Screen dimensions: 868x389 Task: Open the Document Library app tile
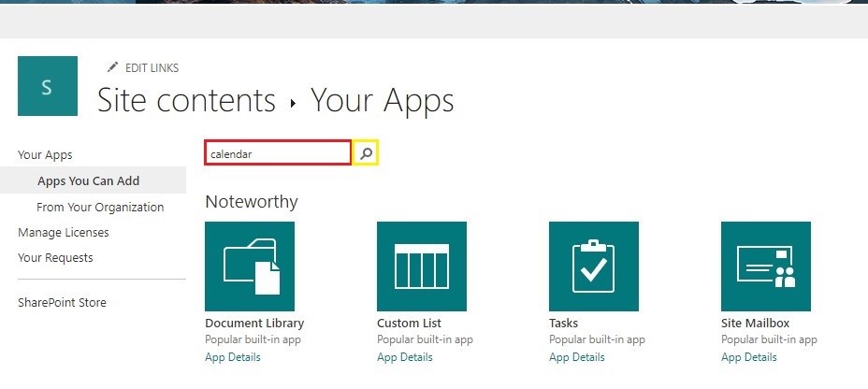(x=250, y=267)
